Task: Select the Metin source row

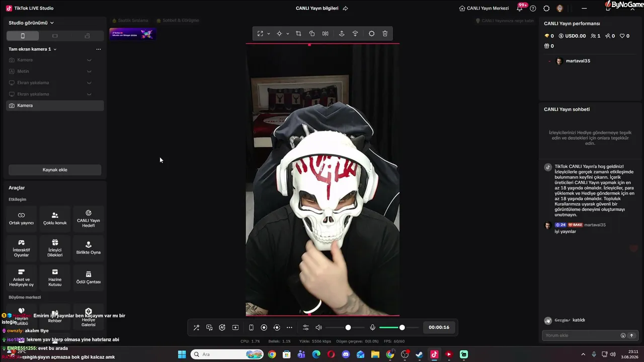Action: pos(55,71)
